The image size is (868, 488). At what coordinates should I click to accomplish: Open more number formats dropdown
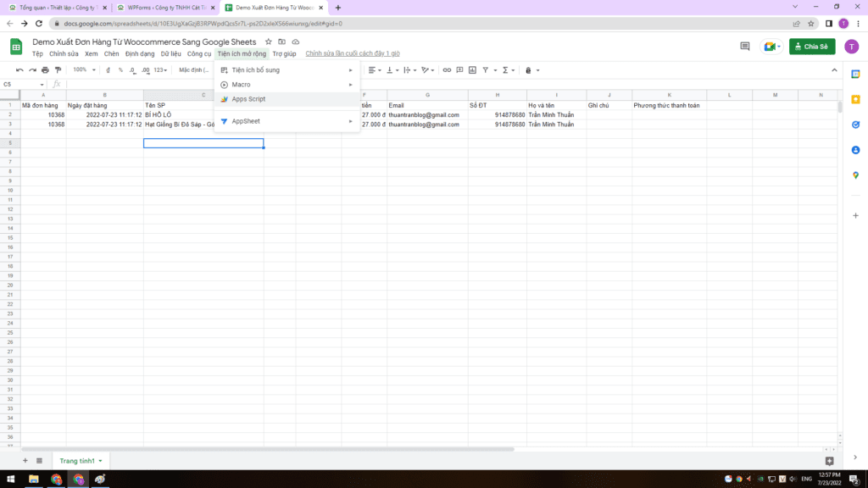[160, 70]
